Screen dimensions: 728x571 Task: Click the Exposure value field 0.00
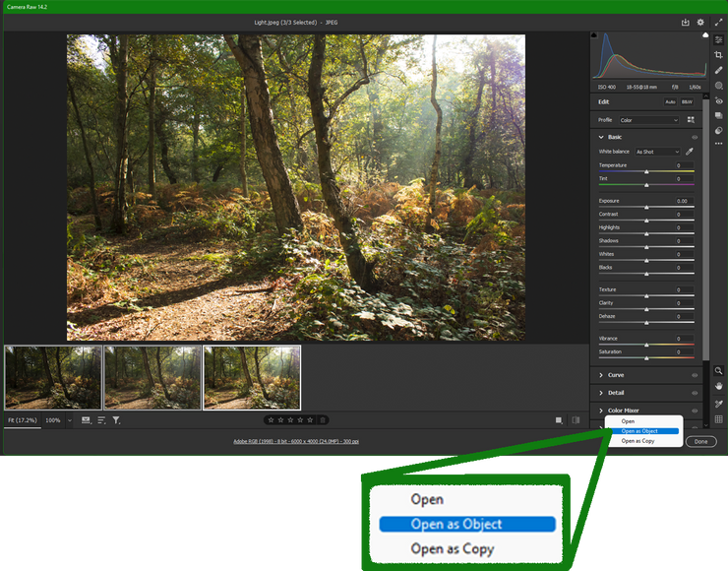click(x=684, y=201)
